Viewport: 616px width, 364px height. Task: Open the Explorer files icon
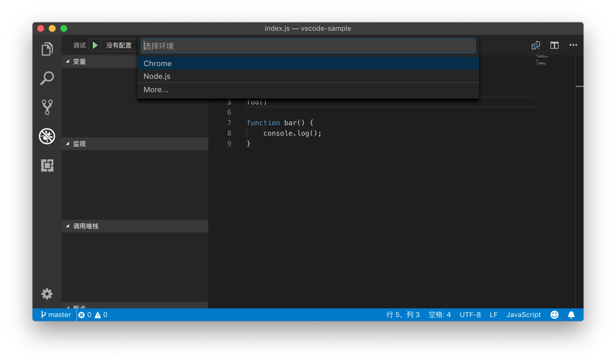click(x=47, y=49)
